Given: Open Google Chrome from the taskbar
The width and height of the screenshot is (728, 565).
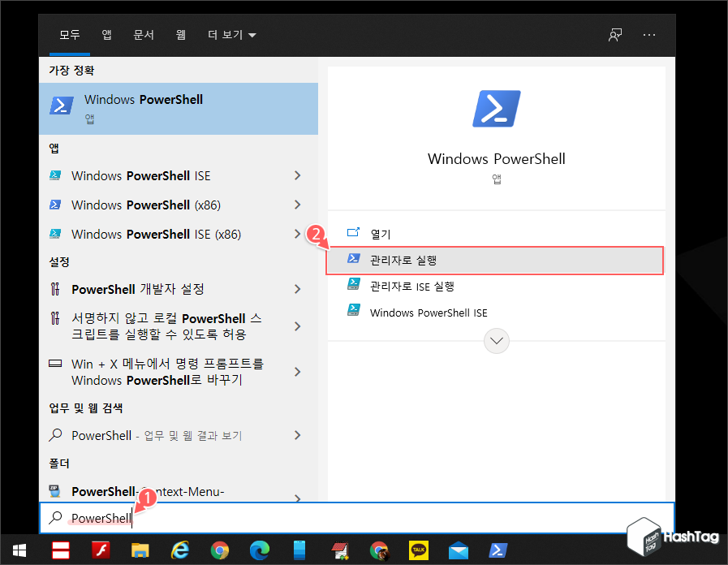Looking at the screenshot, I should click(x=219, y=550).
